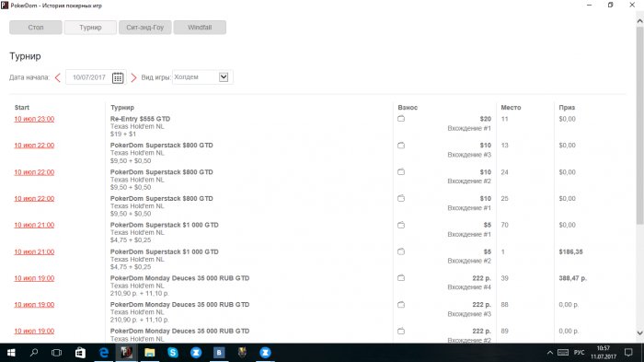This screenshot has height=362, width=644.
Task: Open 10 июл 19:00 link with place 89
Action: point(34,331)
